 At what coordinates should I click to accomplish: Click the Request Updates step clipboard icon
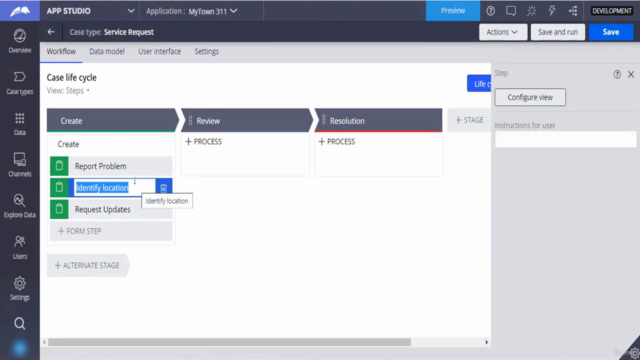[59, 209]
